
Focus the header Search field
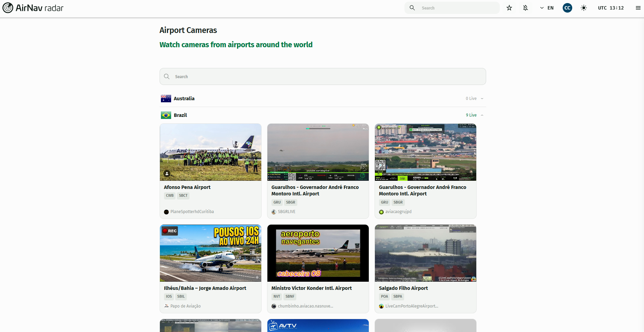click(452, 8)
